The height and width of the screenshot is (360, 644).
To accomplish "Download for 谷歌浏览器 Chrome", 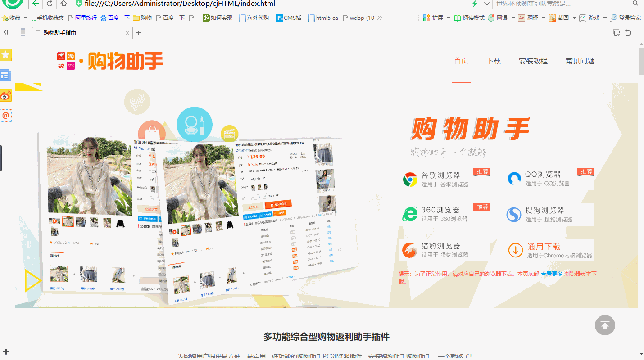I will click(445, 179).
